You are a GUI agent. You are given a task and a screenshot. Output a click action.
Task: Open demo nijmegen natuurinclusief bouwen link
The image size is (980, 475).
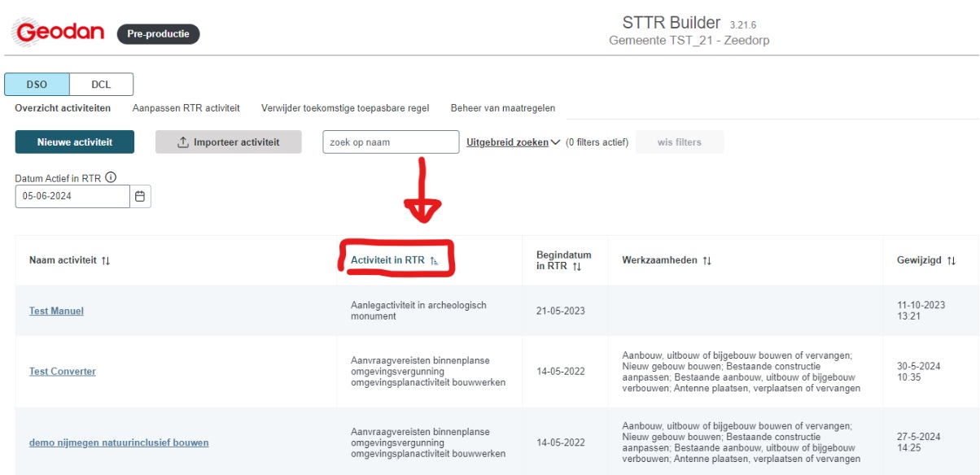119,442
